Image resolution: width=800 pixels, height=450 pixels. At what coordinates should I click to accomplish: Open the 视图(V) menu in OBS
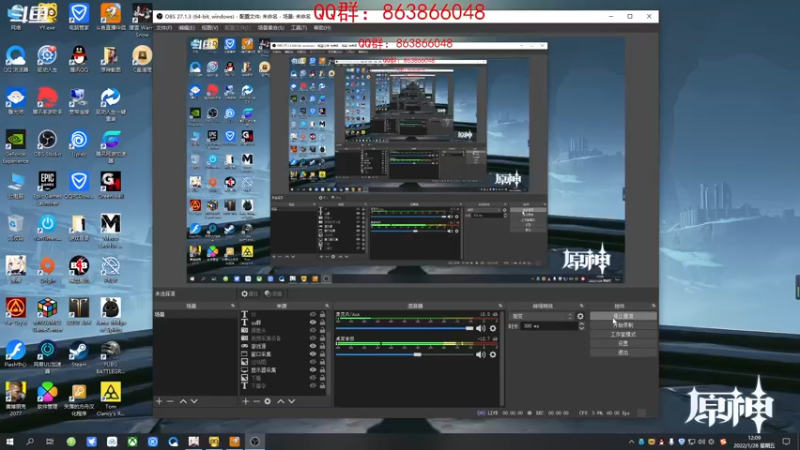coord(209,28)
